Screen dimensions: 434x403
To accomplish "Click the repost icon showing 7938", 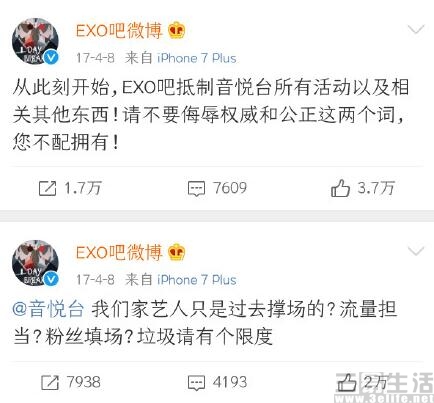I will [x=50, y=382].
